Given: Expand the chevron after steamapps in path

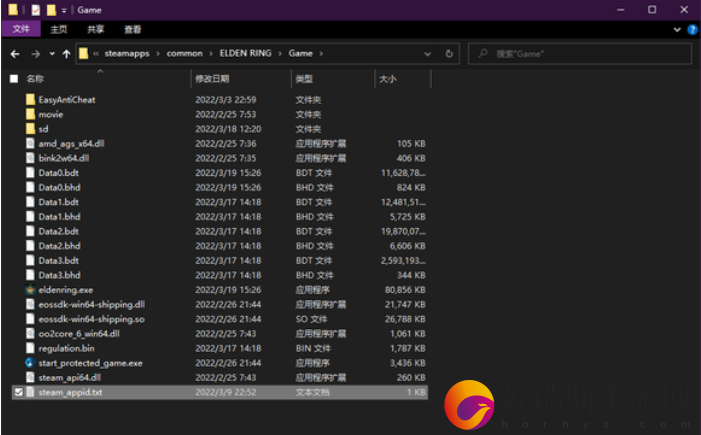Looking at the screenshot, I should (158, 54).
